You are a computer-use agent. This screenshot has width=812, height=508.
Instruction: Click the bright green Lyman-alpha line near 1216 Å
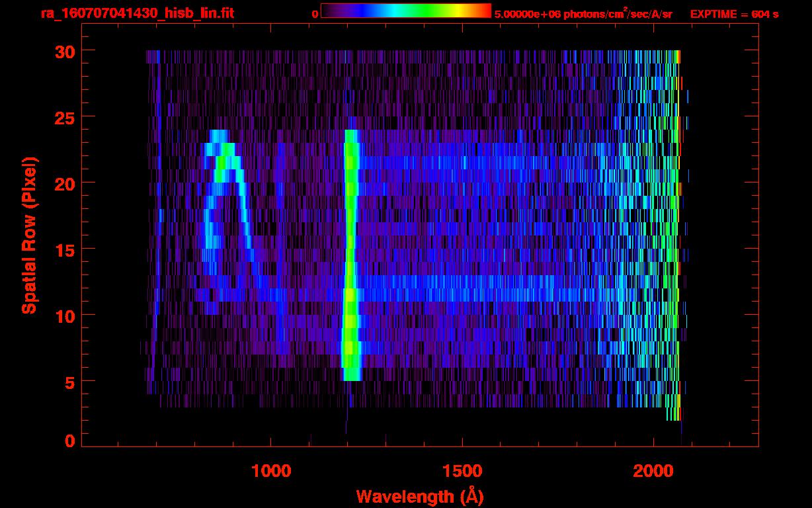pyautogui.click(x=351, y=255)
